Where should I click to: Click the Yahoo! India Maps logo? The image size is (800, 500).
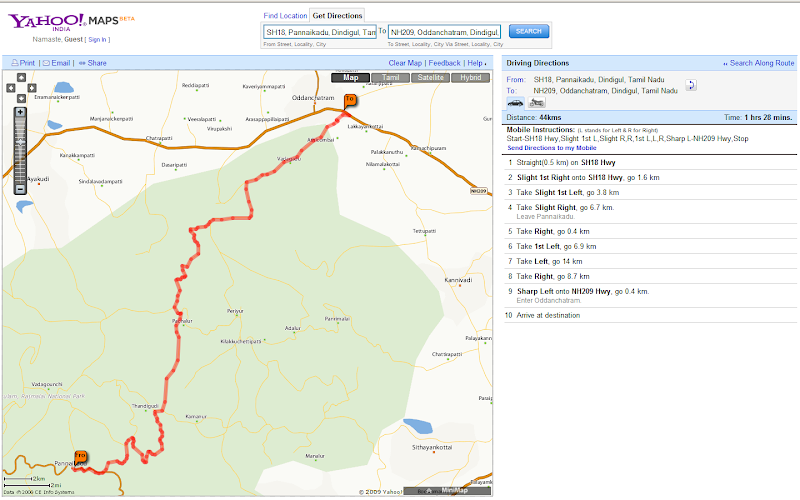click(71, 22)
